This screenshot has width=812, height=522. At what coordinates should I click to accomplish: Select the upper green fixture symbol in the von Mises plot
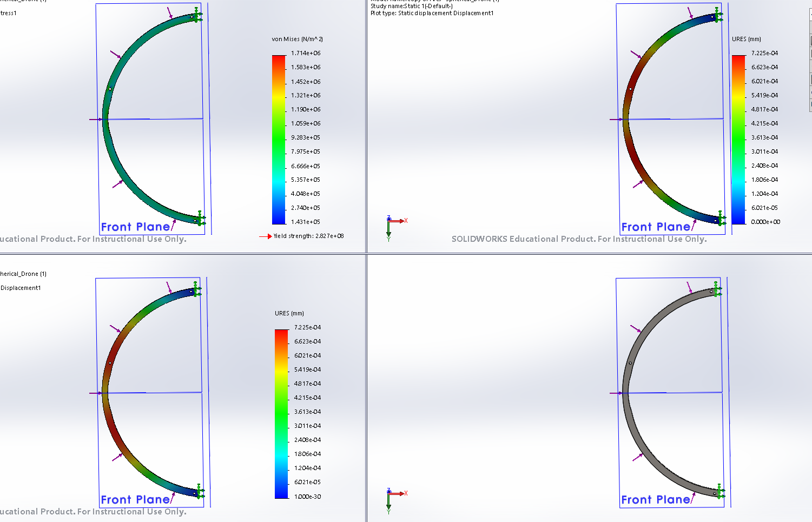point(199,16)
